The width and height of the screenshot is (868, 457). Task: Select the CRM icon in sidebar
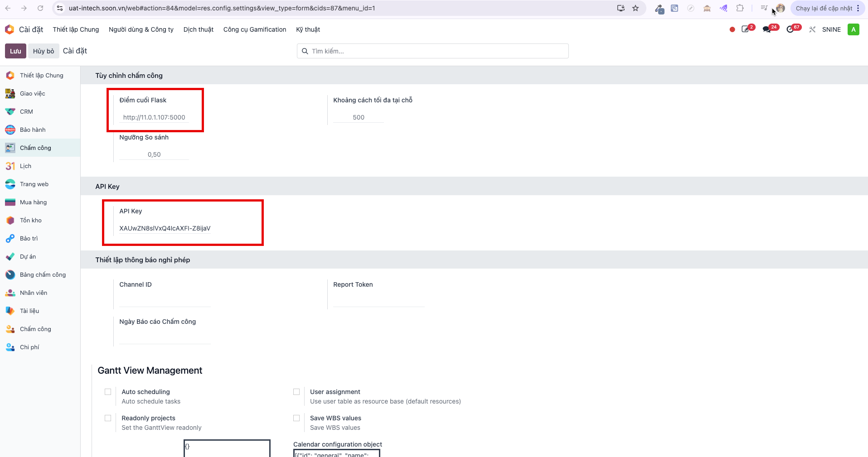pyautogui.click(x=10, y=111)
